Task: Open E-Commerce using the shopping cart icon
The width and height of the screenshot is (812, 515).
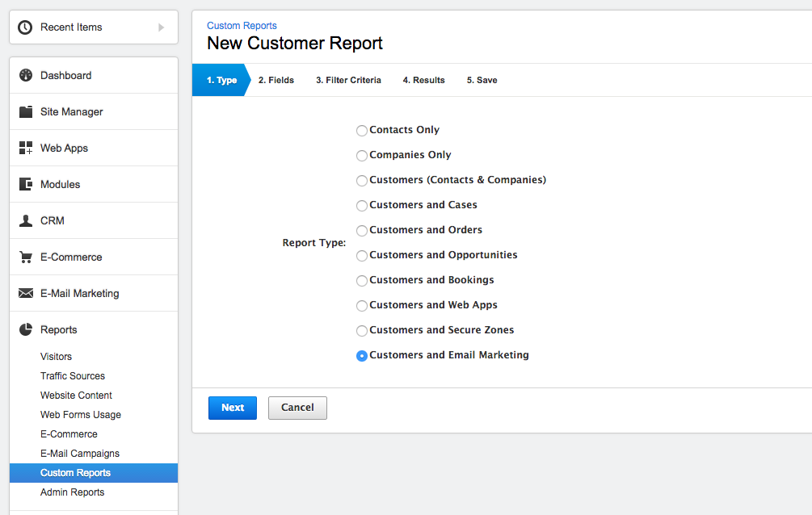Action: 25,256
